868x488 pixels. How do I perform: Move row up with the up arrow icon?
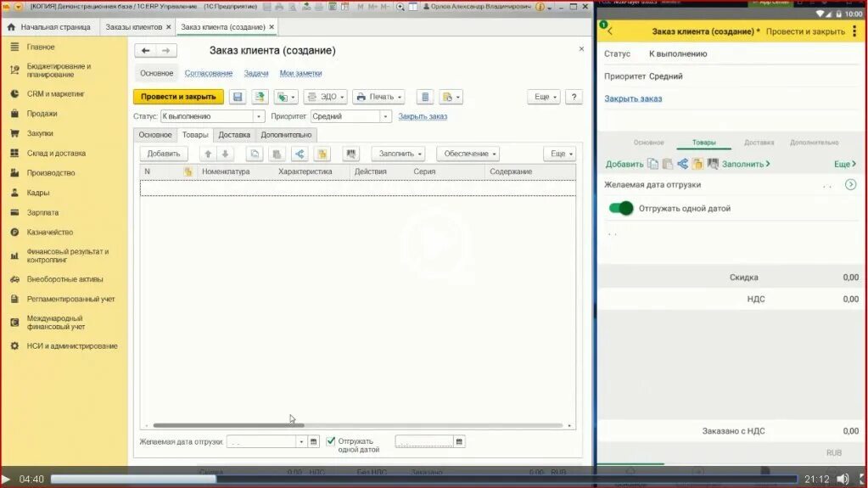point(208,154)
